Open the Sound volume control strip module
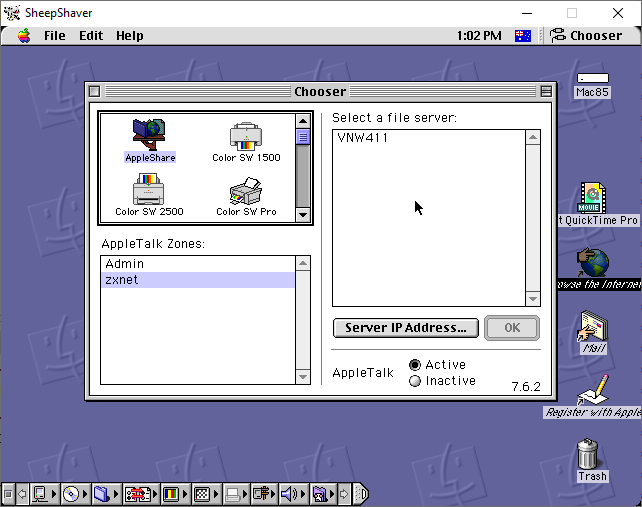Viewport: 642px width, 507px height. point(293,494)
